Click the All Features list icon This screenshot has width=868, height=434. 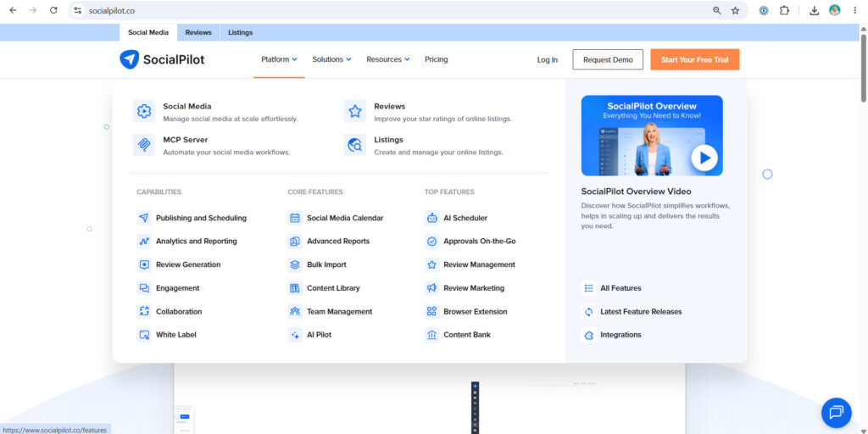click(588, 288)
